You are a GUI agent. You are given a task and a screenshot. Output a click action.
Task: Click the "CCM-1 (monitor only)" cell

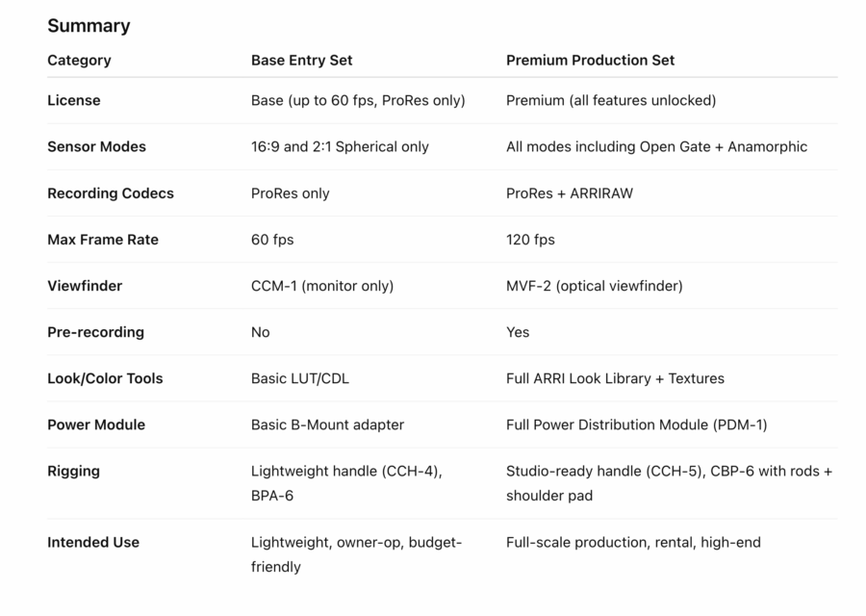pyautogui.click(x=322, y=285)
